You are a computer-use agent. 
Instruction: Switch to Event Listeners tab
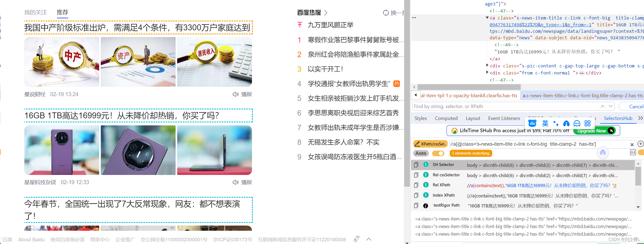504,118
